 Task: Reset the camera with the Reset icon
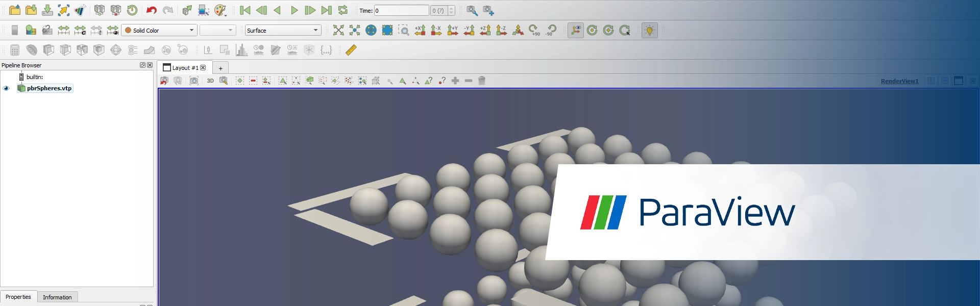click(338, 31)
